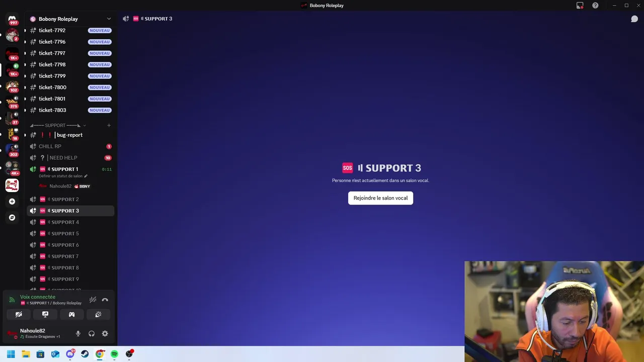Add a new server with plus icon
The image size is (644, 362).
(12, 202)
